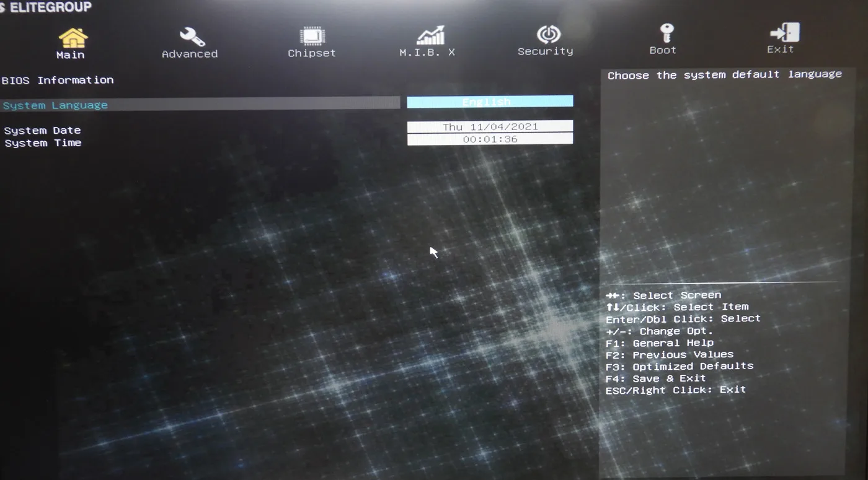Click the F1: General Help hint

pos(660,343)
